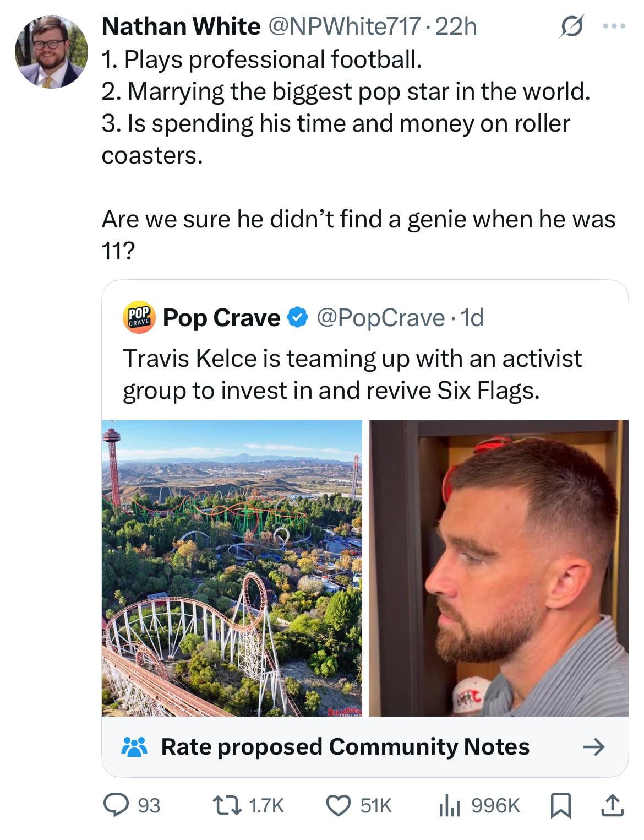The height and width of the screenshot is (840, 644).
Task: Bookmark this post
Action: (x=560, y=805)
